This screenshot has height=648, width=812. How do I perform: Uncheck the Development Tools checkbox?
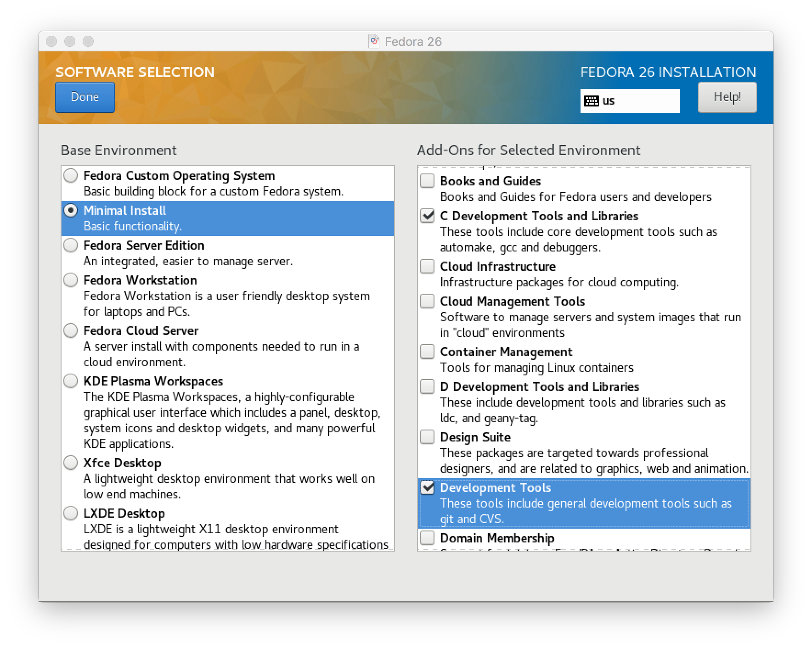tap(427, 487)
